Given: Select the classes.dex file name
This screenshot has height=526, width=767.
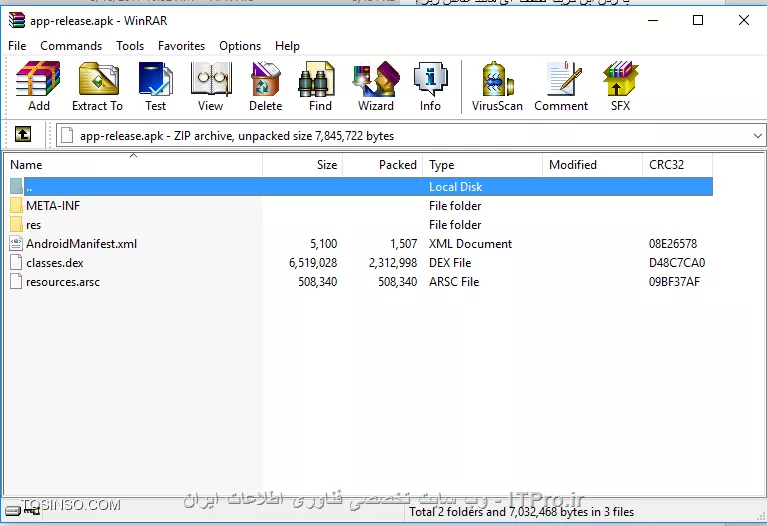Looking at the screenshot, I should point(55,263).
